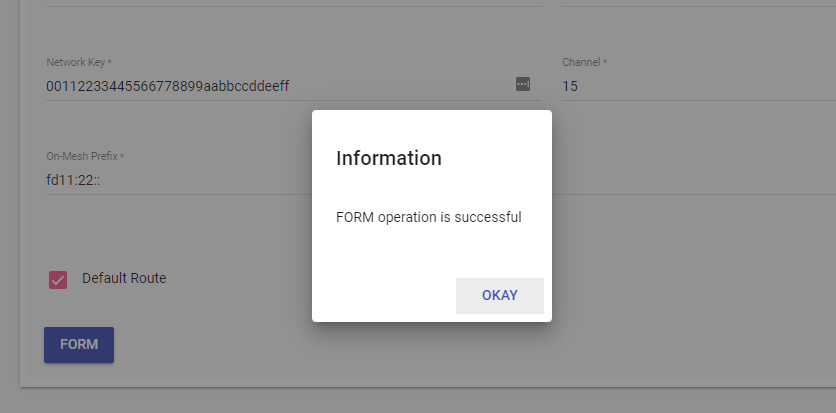Click the network key hex value text
Viewport: 836px width, 413px height.
(x=168, y=86)
